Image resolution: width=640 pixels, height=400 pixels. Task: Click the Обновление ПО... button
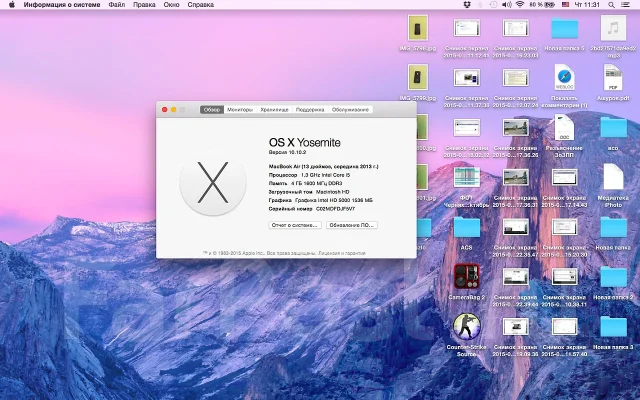point(351,225)
